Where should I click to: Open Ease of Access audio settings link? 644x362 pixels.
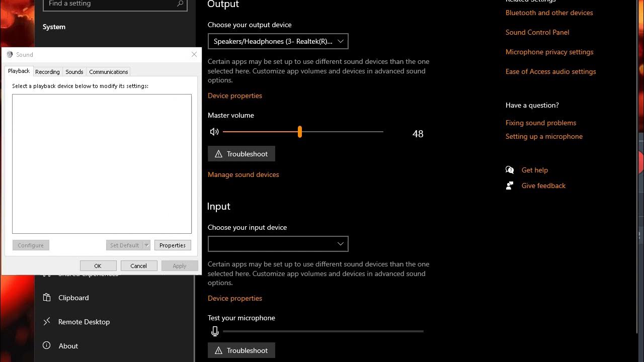(551, 71)
